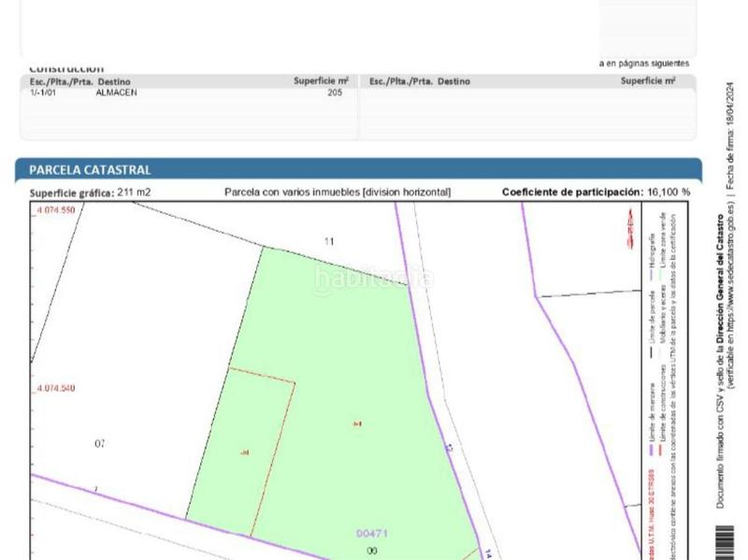Click the Superficie gráfica 211 m2 text
748x560 pixels.
click(x=90, y=193)
